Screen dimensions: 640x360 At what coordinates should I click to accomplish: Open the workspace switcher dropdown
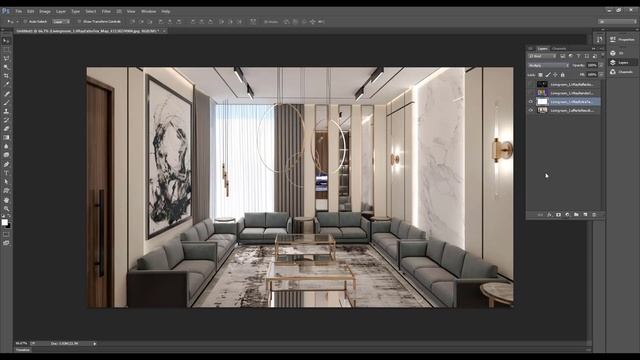click(617, 22)
